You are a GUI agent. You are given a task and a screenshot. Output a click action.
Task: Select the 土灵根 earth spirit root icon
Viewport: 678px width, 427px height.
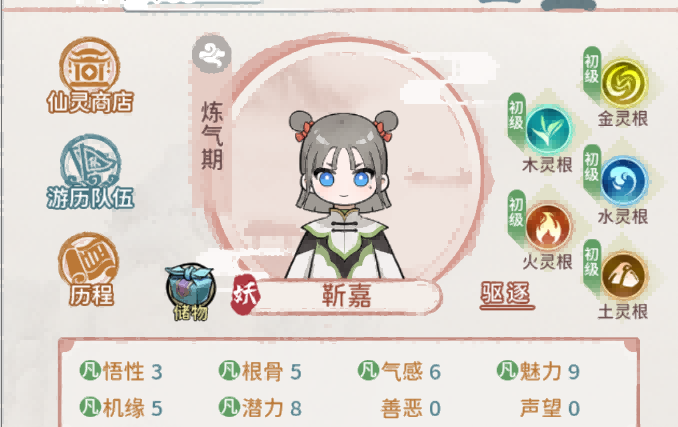(x=624, y=276)
